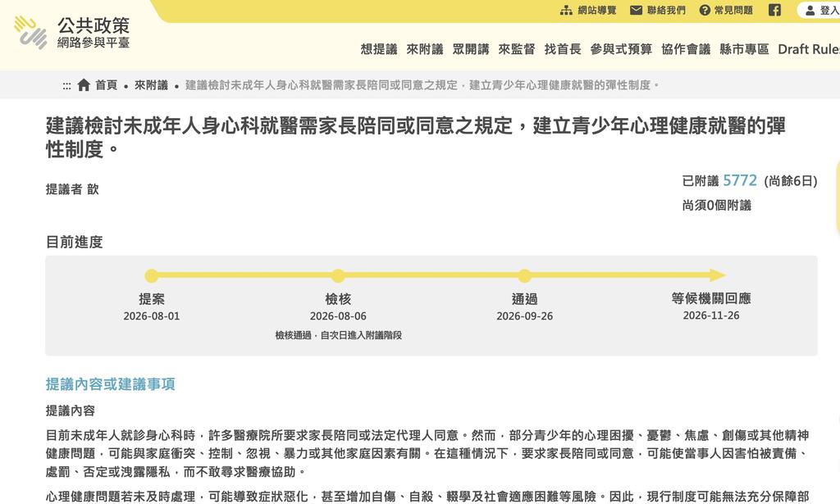Open the 協作會議 menu item

pos(686,49)
